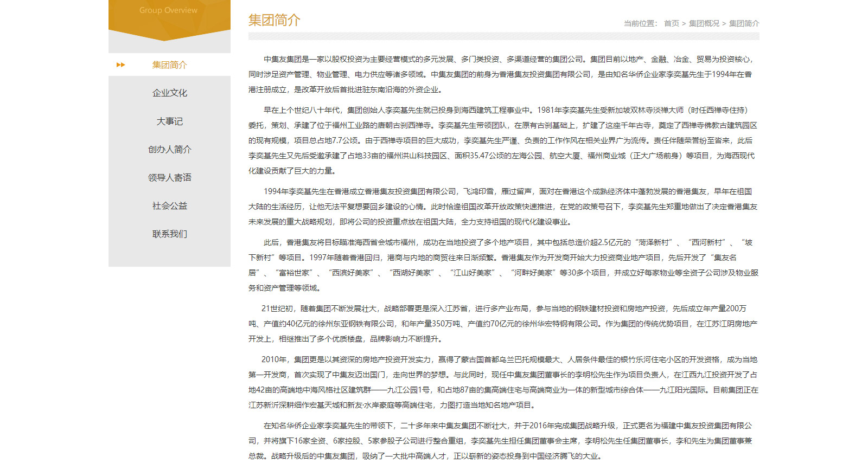Viewport: 868px width, 463px height.
Task: Navigate to 社会公益 in the sidebar
Action: coord(169,206)
